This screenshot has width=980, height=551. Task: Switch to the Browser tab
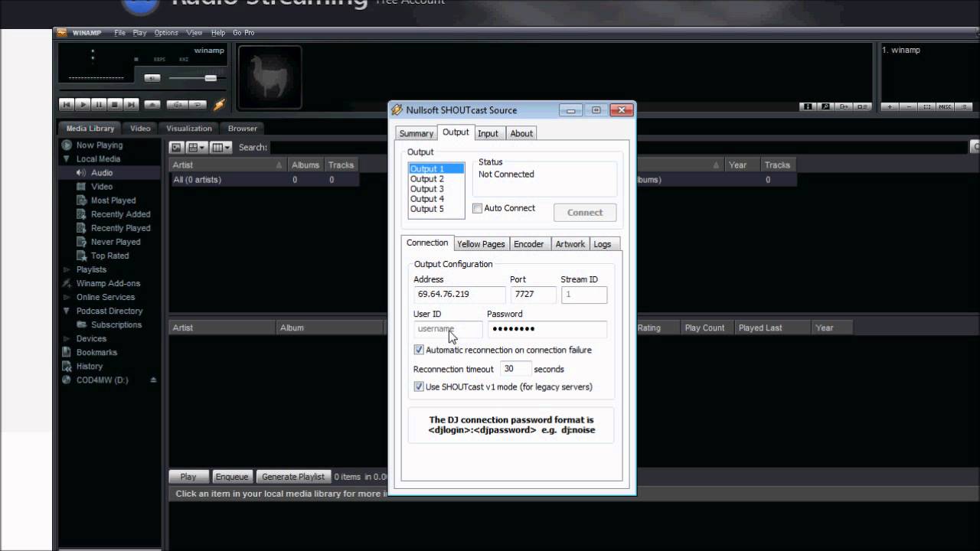click(243, 129)
